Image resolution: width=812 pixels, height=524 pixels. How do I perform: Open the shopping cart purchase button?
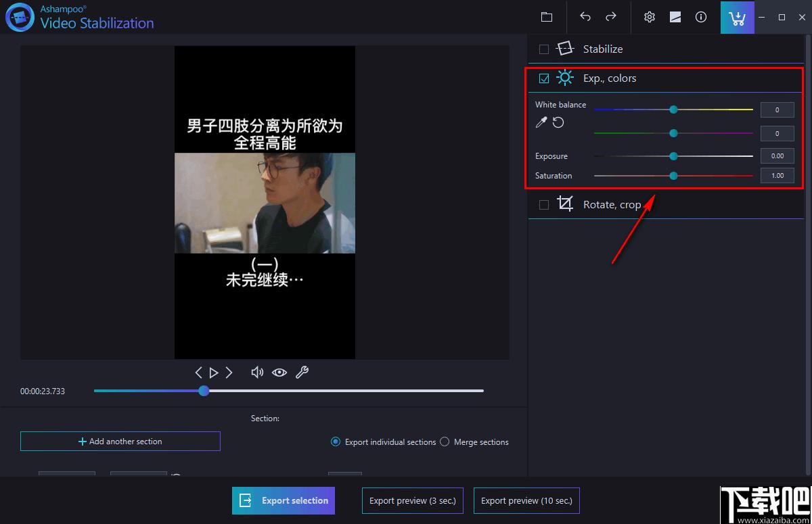[738, 17]
